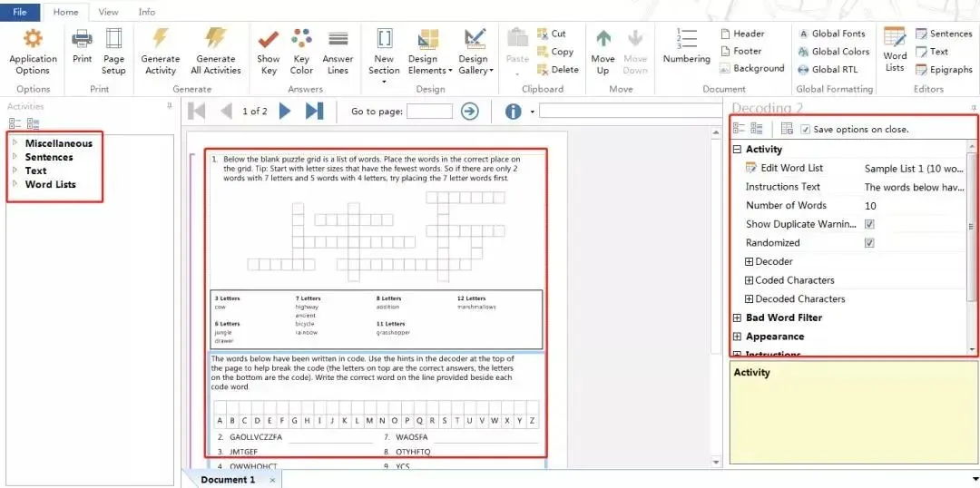The image size is (980, 488).
Task: Expand the Decoder property
Action: click(750, 261)
